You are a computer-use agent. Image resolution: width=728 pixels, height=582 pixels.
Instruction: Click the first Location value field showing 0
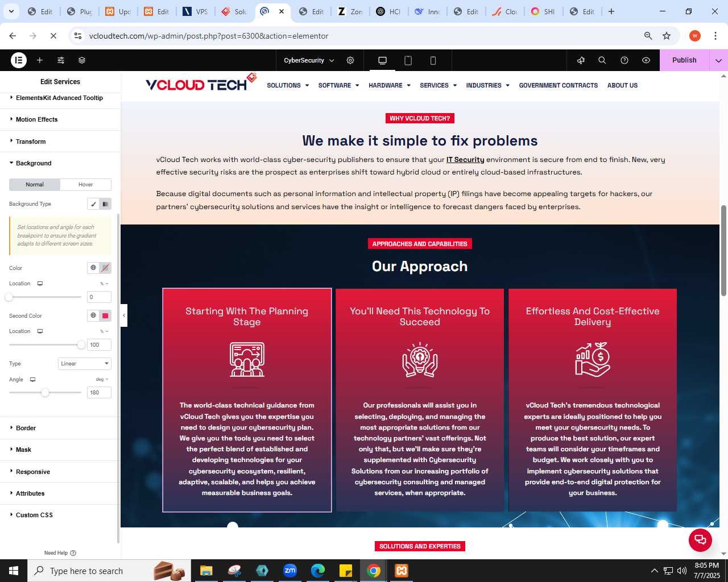click(x=99, y=297)
